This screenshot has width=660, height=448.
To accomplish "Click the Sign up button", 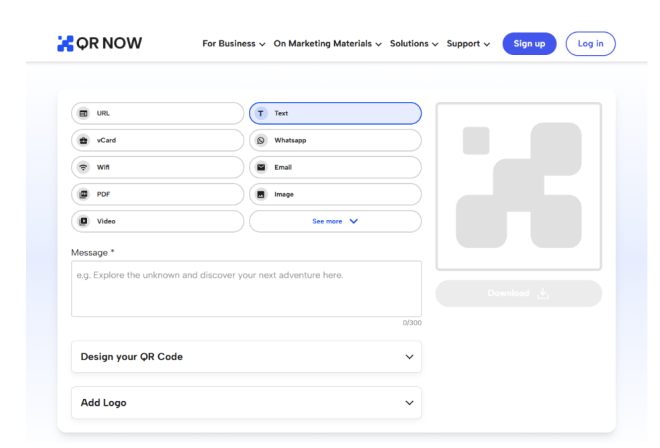I will click(529, 44).
